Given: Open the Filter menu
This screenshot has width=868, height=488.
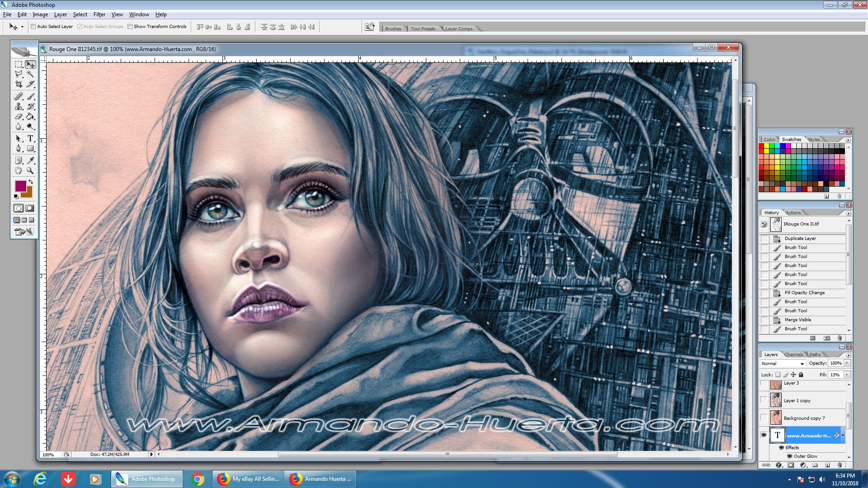Looking at the screenshot, I should [x=99, y=14].
